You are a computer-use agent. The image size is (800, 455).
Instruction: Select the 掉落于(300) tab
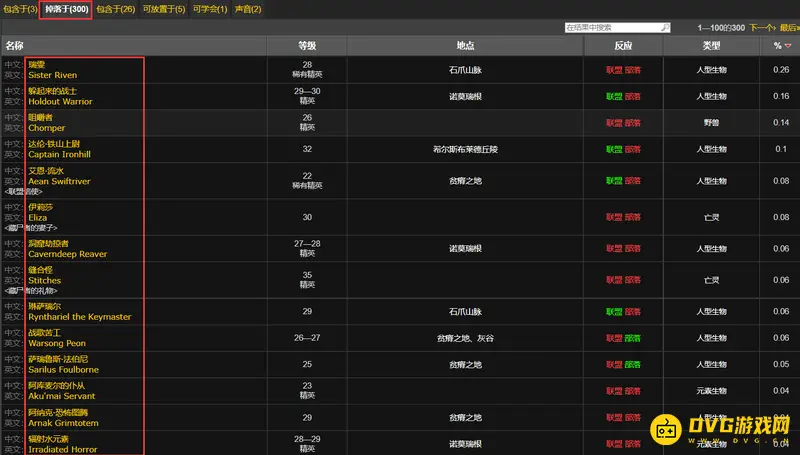coord(66,9)
